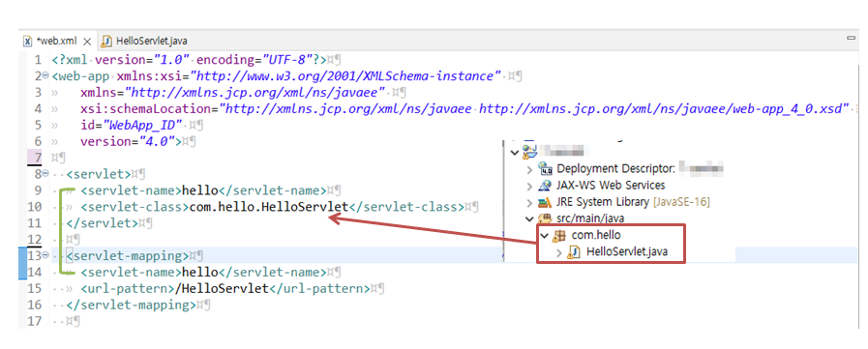868x349 pixels.
Task: Collapse the com.hello package
Action: pyautogui.click(x=546, y=236)
